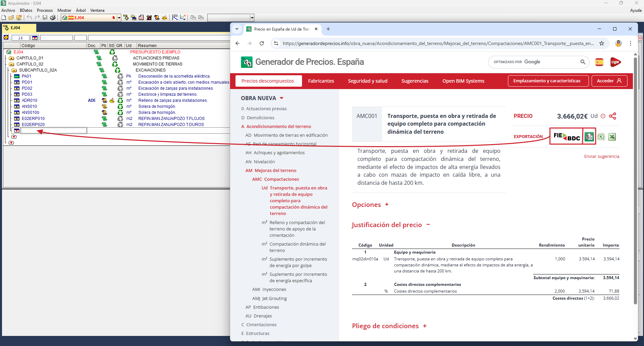
Task: Open the Chrome tab search chevron
Action: pyautogui.click(x=237, y=29)
